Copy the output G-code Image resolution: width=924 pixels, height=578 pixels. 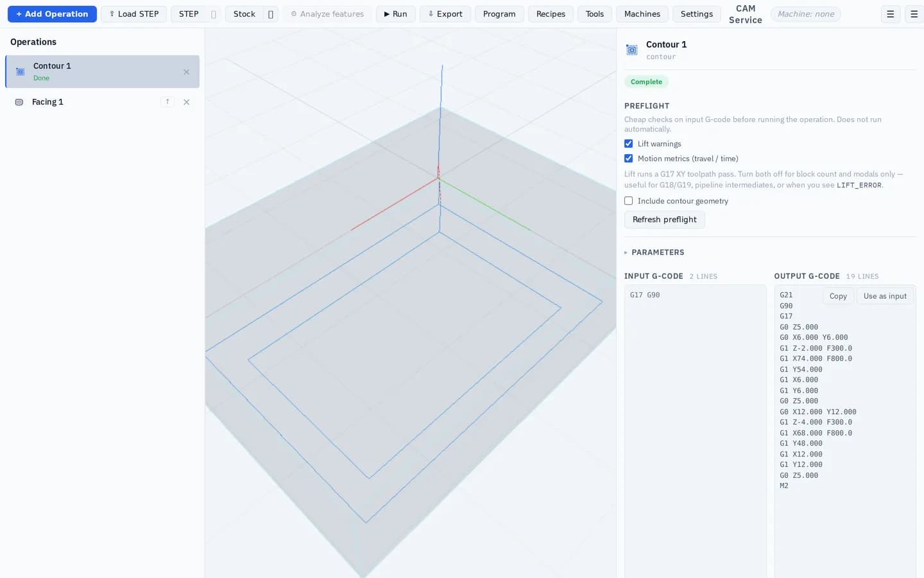click(x=838, y=296)
